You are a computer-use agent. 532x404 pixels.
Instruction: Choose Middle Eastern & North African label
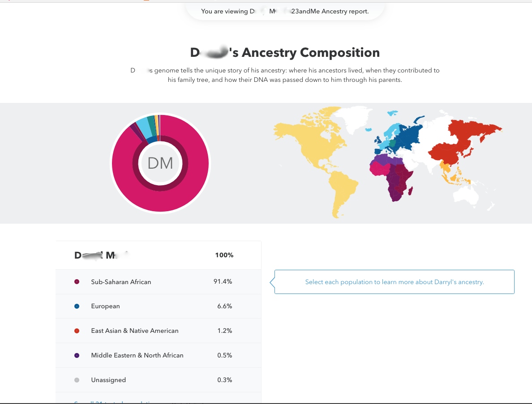[x=137, y=355]
